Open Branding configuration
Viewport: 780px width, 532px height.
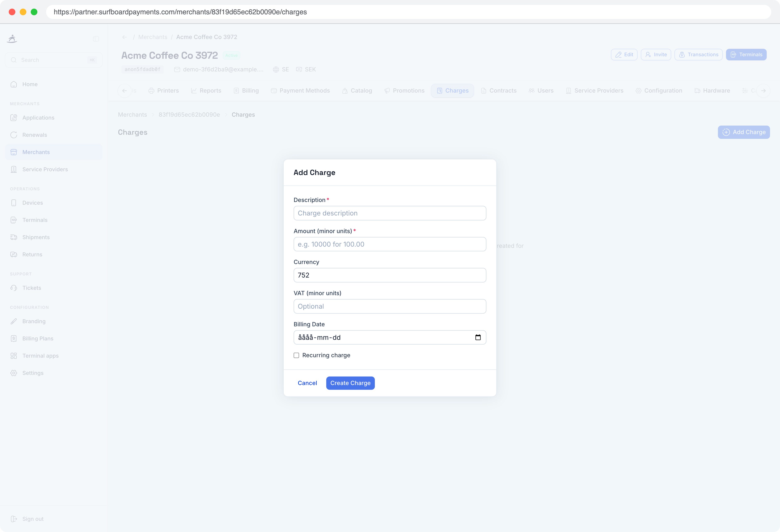pyautogui.click(x=54, y=321)
